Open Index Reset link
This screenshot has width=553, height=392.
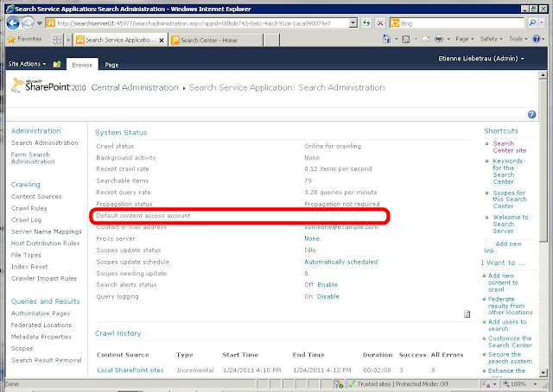click(29, 267)
